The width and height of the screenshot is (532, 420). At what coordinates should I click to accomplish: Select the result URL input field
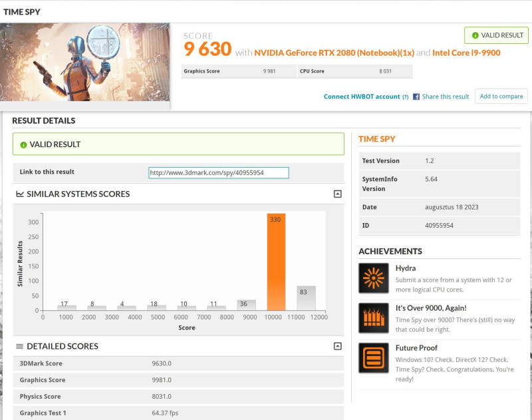point(219,172)
